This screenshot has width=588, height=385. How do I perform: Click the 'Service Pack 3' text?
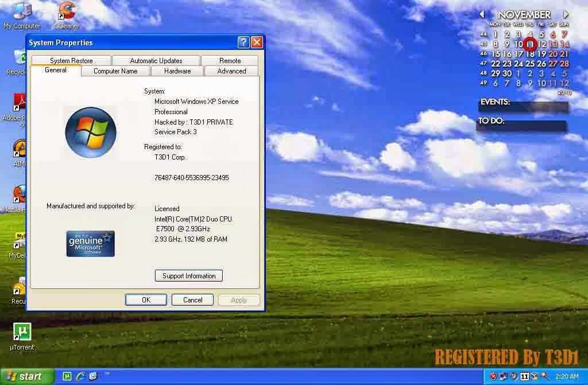pos(176,132)
